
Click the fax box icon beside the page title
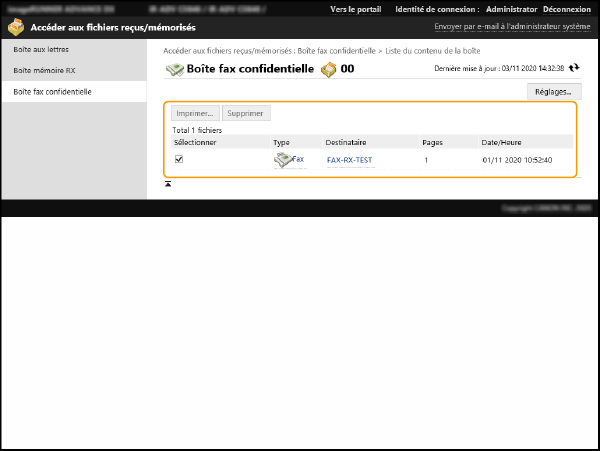tap(174, 69)
